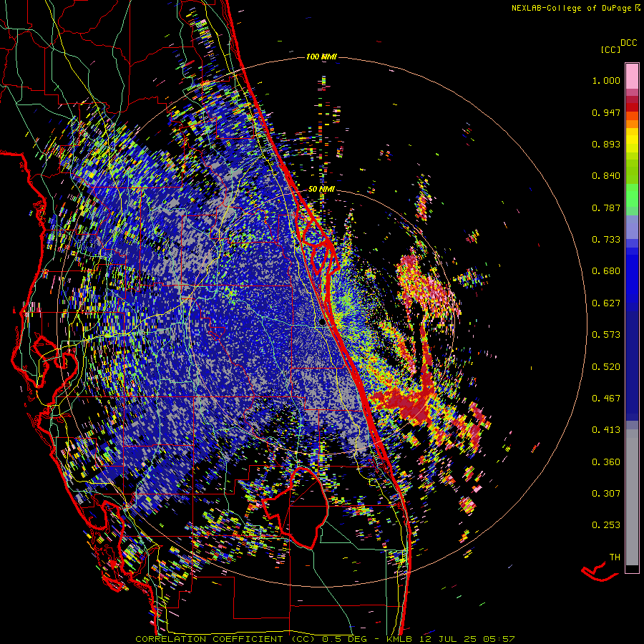
Task: Click the 0.573 value on the color scale
Action: coord(606,335)
